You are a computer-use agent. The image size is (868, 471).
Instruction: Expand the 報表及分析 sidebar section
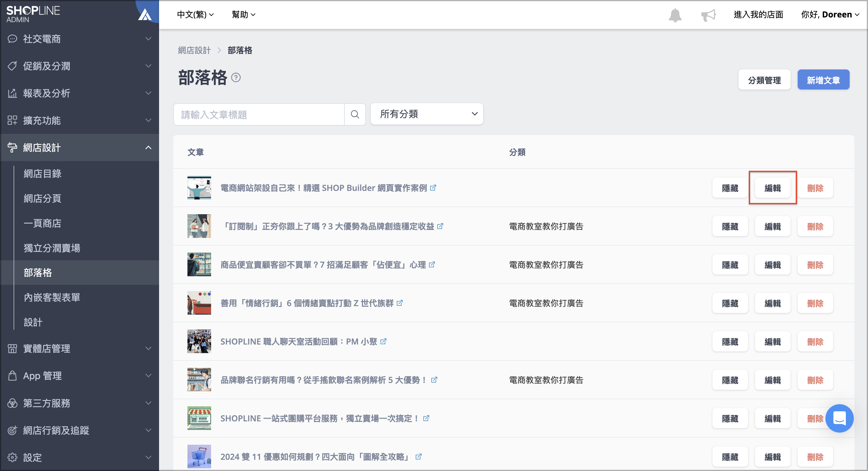click(x=148, y=93)
